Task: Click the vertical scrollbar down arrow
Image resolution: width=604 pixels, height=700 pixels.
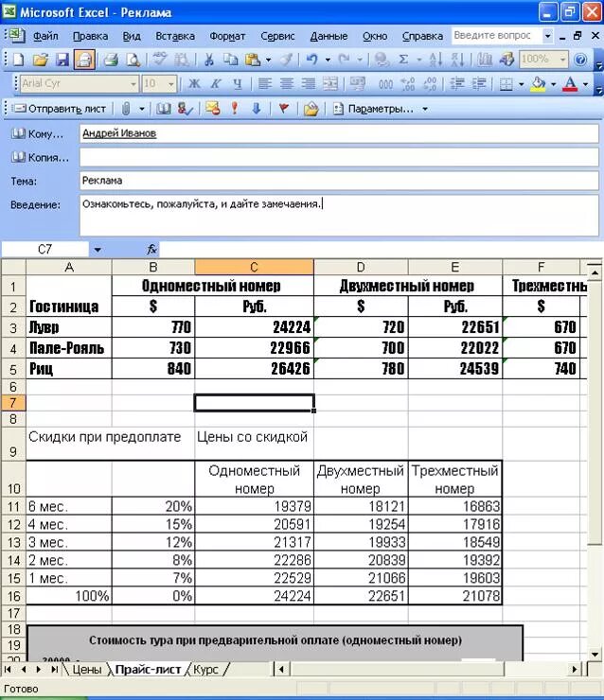Action: (x=595, y=655)
